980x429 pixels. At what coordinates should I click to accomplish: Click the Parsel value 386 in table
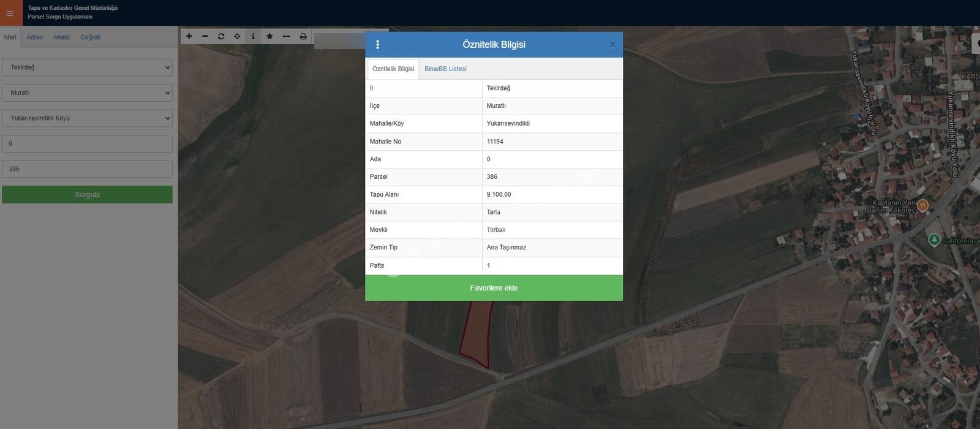[x=492, y=177]
